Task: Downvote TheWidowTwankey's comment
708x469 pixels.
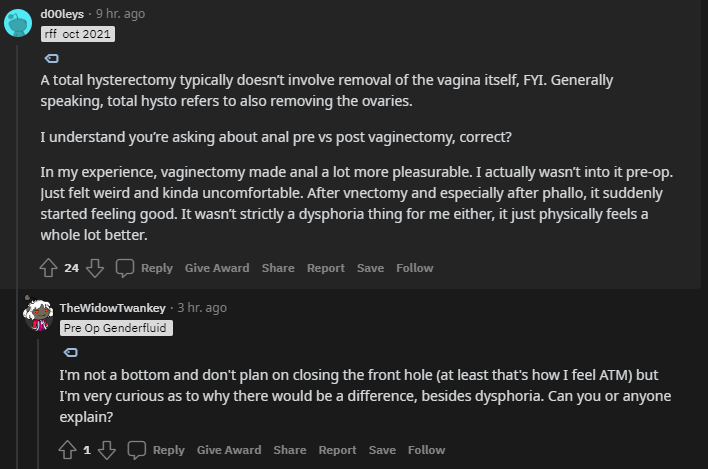Action: pos(107,450)
